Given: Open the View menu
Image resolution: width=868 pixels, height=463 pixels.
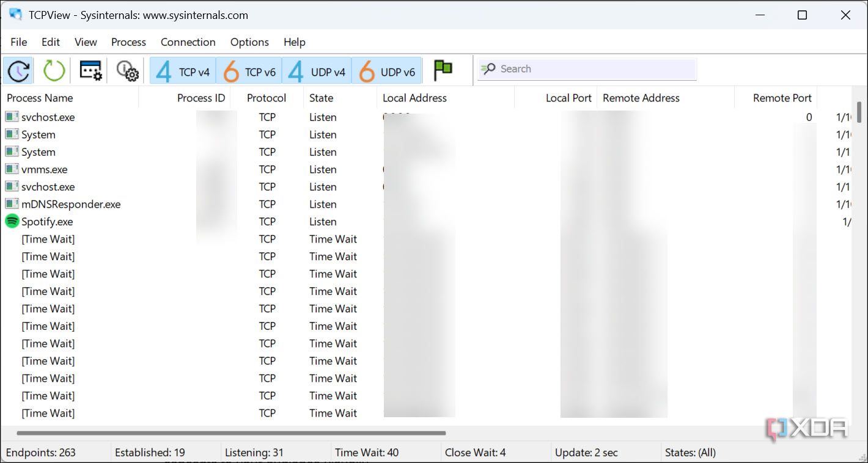Looking at the screenshot, I should click(x=86, y=42).
